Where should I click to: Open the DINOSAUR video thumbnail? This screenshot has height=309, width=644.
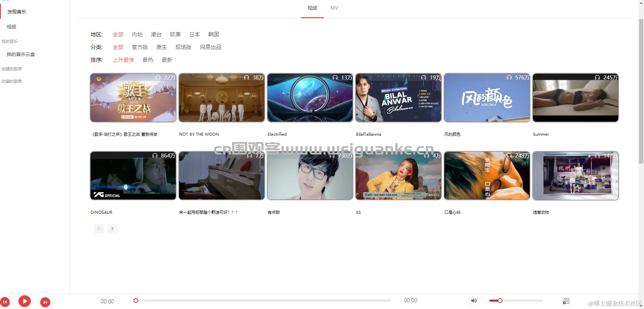pyautogui.click(x=133, y=176)
